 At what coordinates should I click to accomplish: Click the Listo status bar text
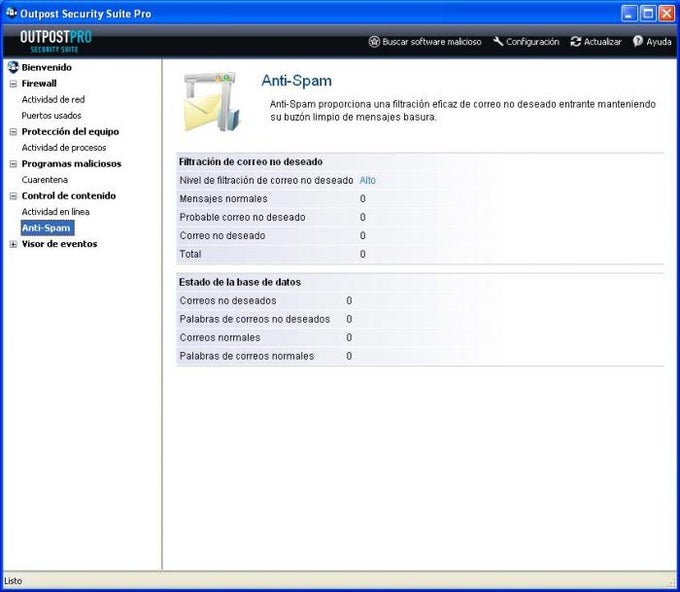click(13, 581)
